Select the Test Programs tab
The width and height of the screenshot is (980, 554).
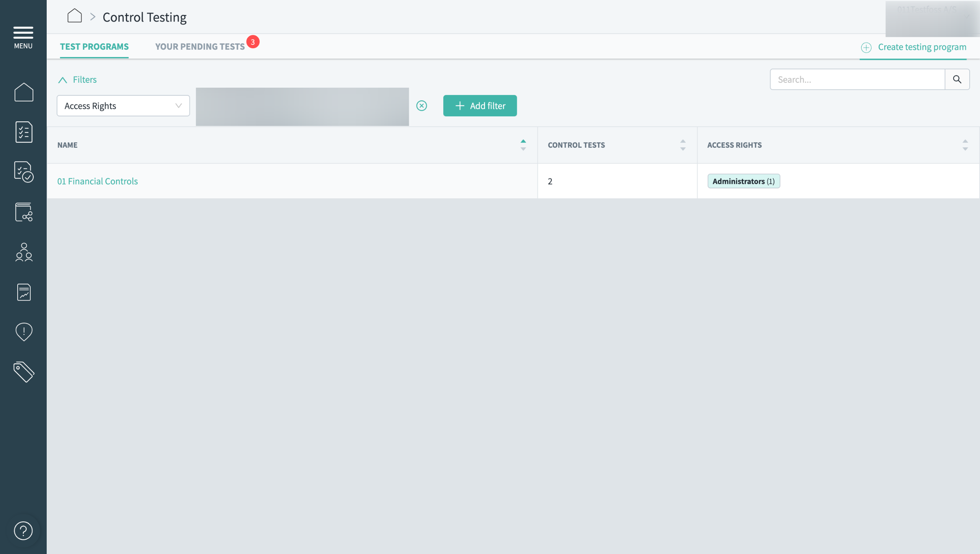click(x=94, y=47)
